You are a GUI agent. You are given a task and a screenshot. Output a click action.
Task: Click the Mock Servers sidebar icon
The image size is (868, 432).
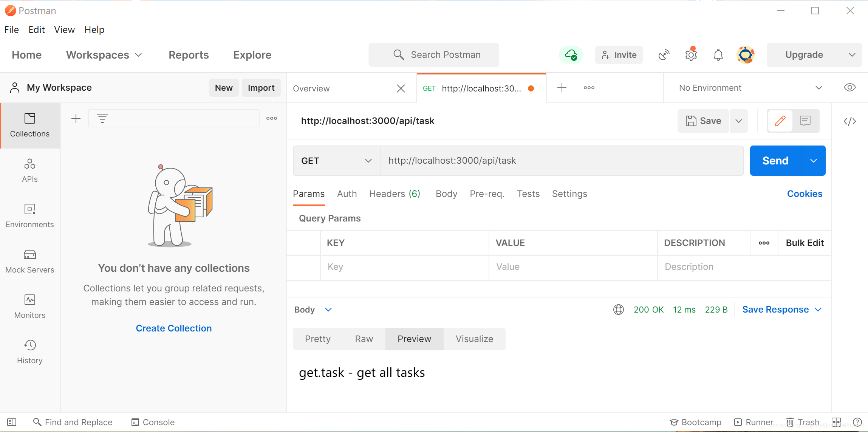[x=30, y=260]
